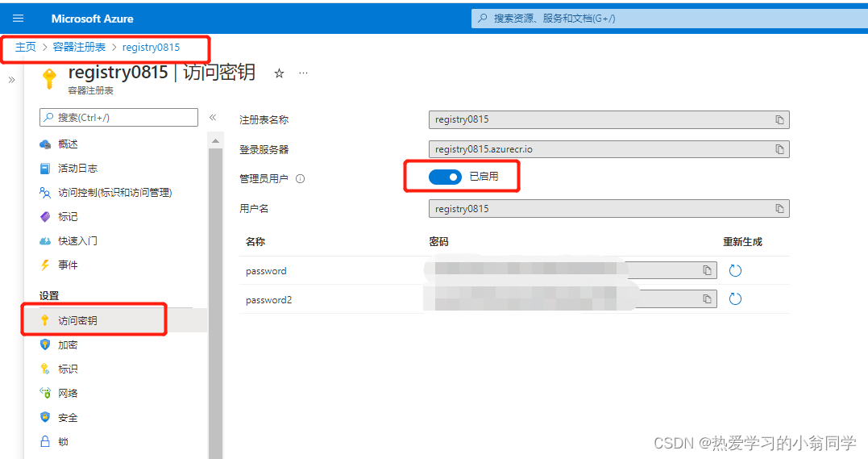Click the 注册表名称 registry0815 field
Image resolution: width=868 pixels, height=459 pixels.
[x=609, y=119]
